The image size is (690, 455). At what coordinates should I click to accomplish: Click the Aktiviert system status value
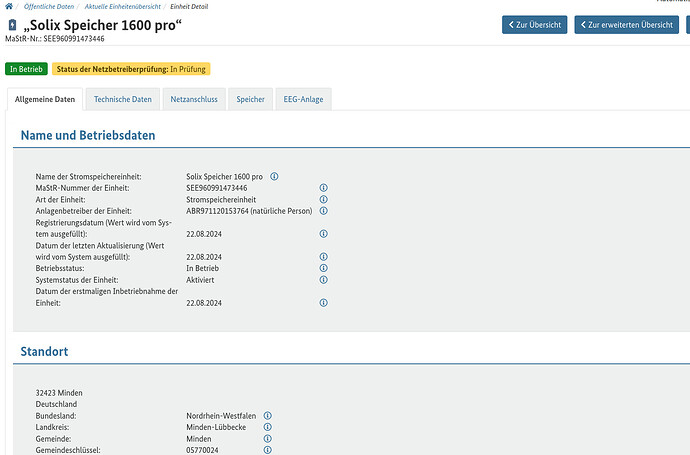pos(200,280)
